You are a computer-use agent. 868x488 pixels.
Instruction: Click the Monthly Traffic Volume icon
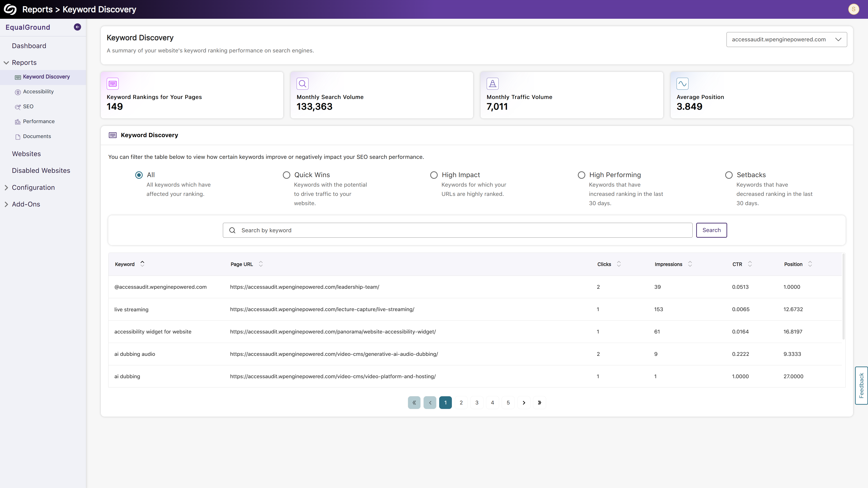click(x=492, y=84)
